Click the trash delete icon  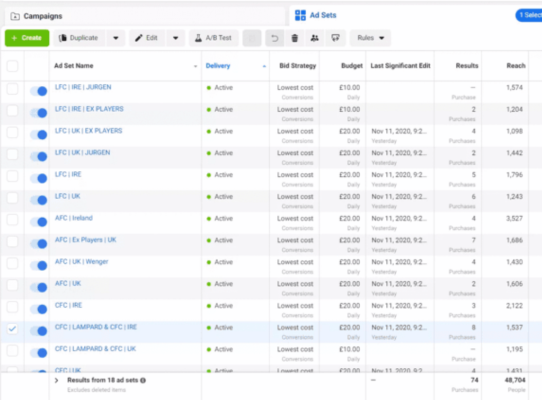tap(295, 38)
